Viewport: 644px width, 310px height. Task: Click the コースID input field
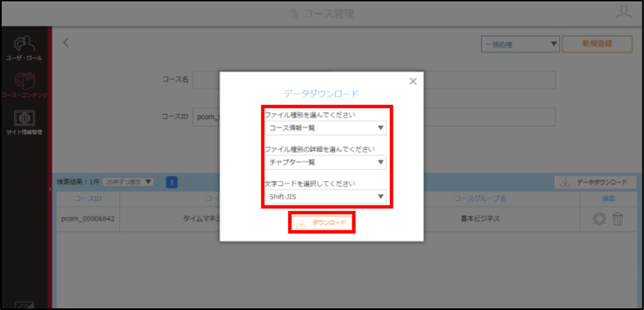point(374,117)
